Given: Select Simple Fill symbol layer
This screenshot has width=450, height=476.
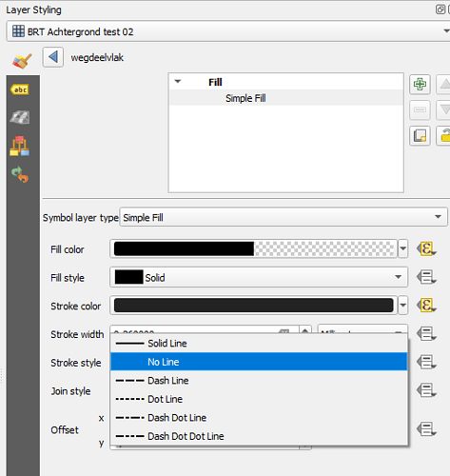Looking at the screenshot, I should (x=245, y=98).
